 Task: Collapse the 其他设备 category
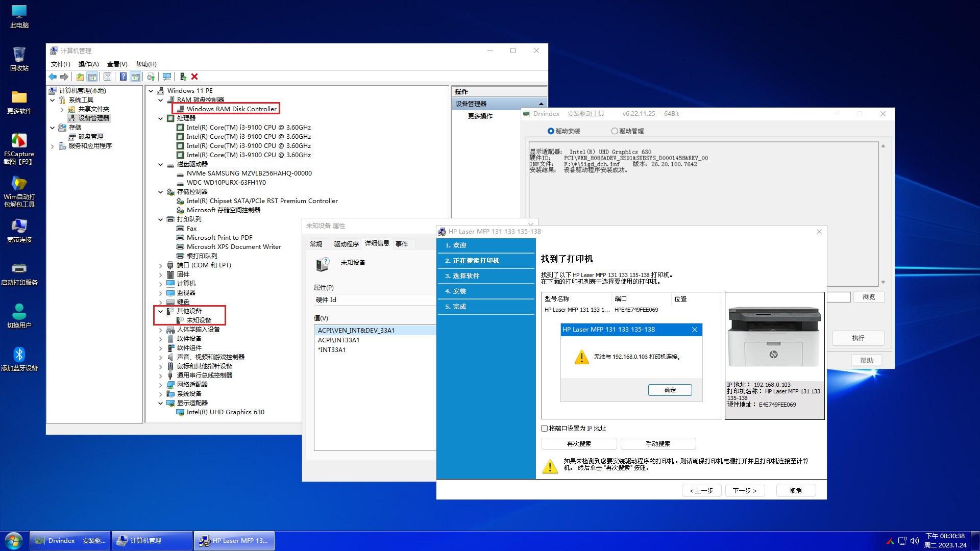click(x=161, y=311)
